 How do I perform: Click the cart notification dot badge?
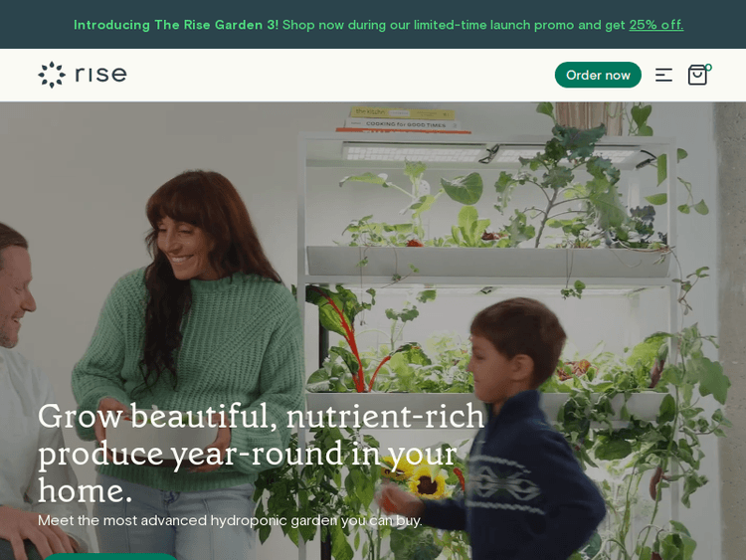point(708,67)
